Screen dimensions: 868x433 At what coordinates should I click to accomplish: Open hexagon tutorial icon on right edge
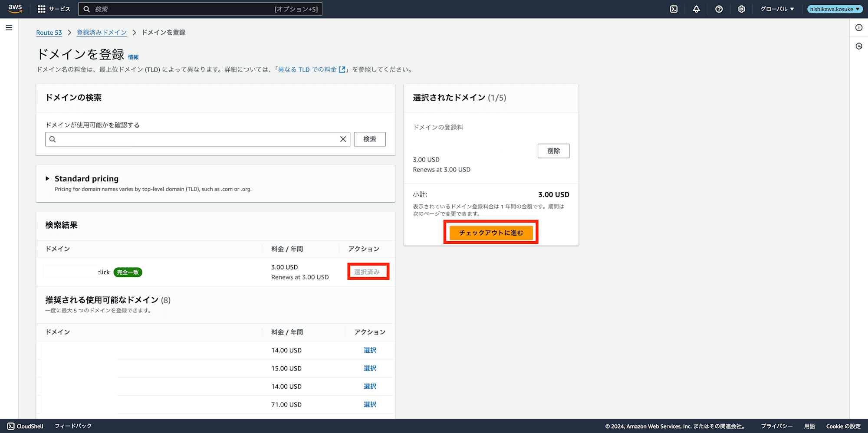click(859, 46)
